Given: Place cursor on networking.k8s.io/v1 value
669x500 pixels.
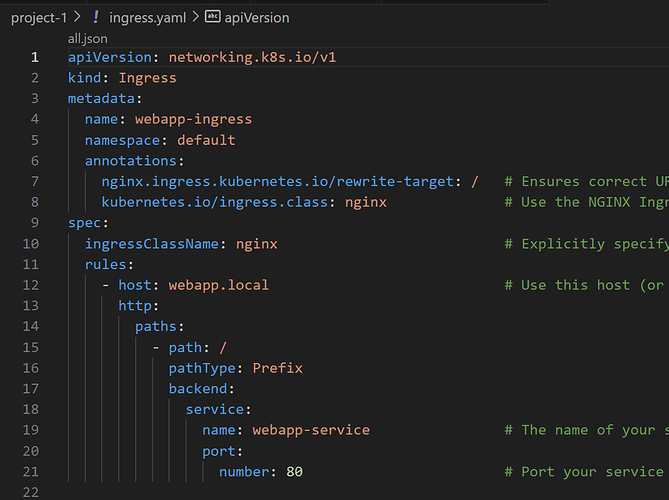Looking at the screenshot, I should (252, 57).
